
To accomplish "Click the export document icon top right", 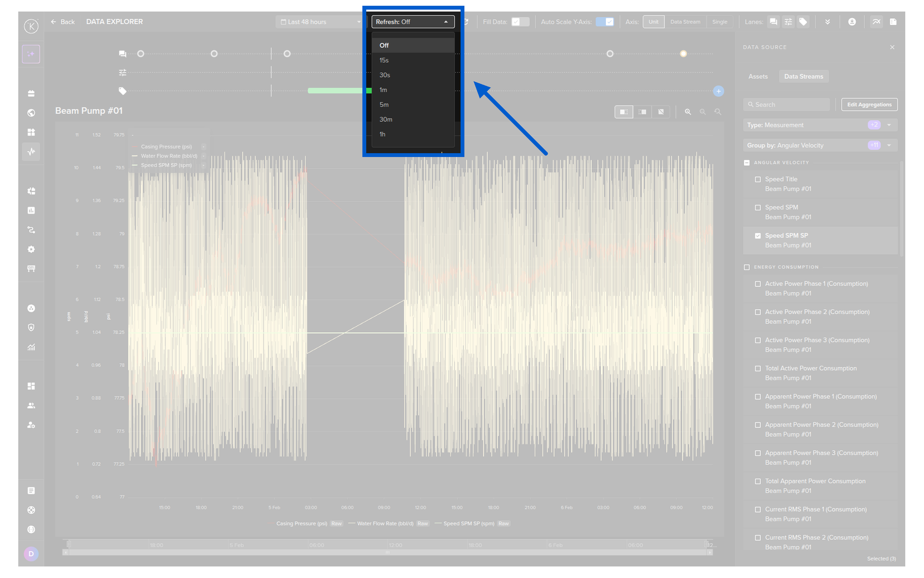I will tap(893, 22).
